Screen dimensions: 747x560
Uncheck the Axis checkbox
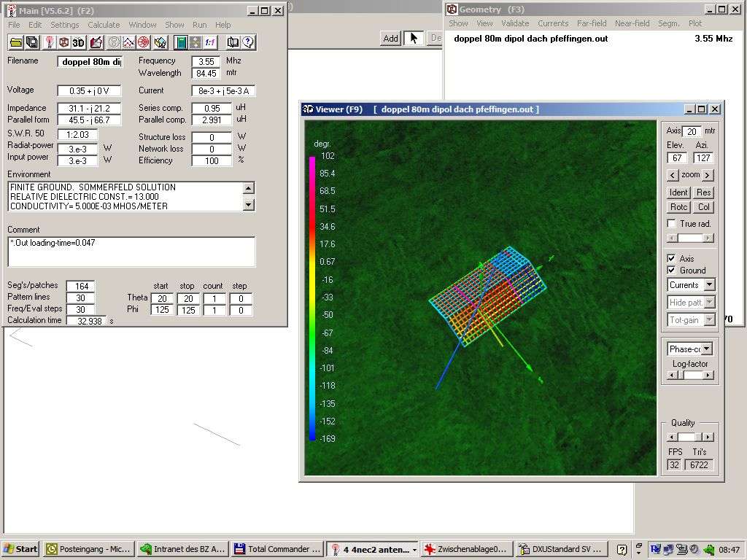(672, 259)
